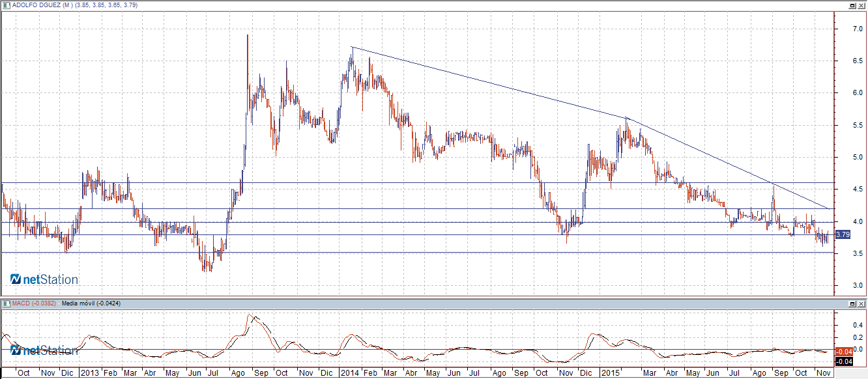Select the Media móvil (-0.0424) label
868x379 pixels.
click(x=91, y=304)
